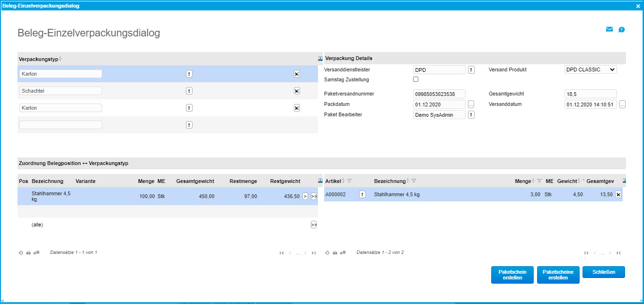
Task: Open the Versand Produkt dropdown
Action: point(590,69)
